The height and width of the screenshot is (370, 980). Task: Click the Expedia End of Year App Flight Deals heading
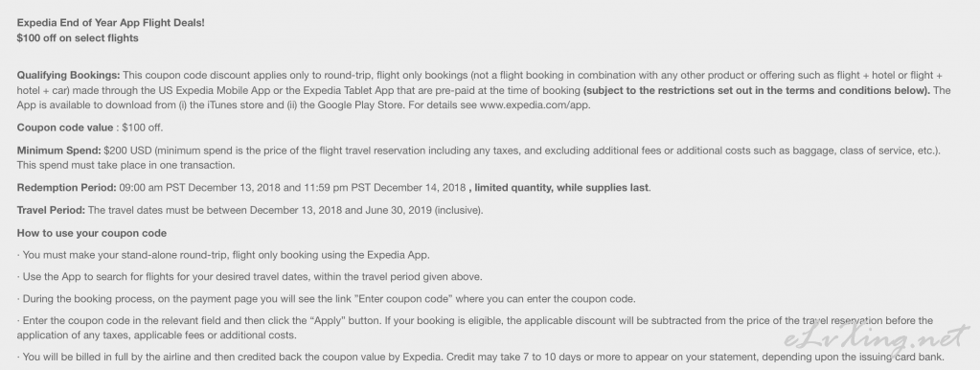click(110, 23)
